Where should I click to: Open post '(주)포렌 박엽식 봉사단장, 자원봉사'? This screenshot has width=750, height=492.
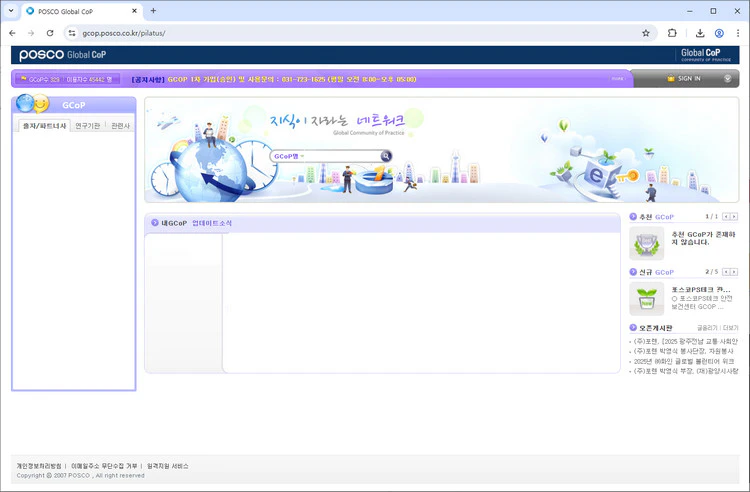[684, 351]
